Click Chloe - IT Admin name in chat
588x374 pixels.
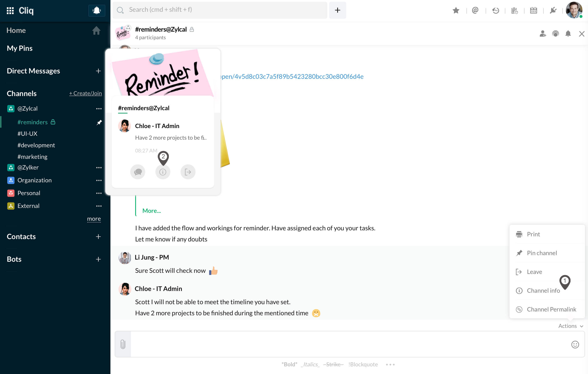pyautogui.click(x=158, y=288)
